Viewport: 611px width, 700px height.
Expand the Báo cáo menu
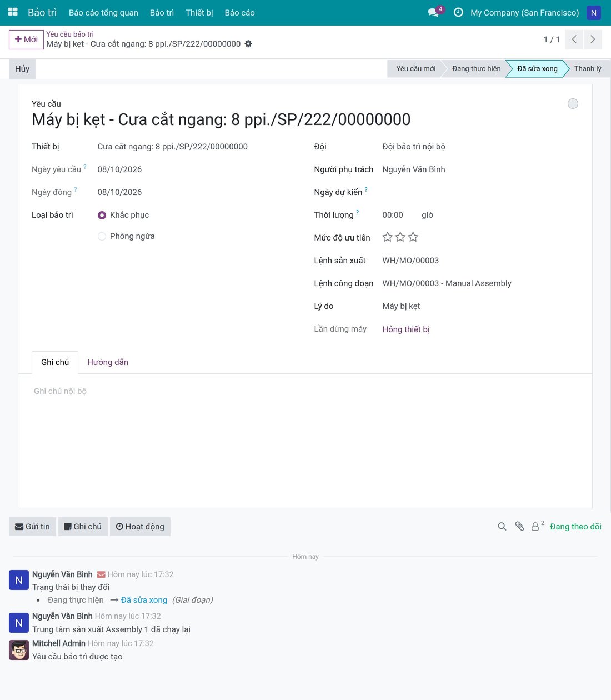(x=239, y=13)
